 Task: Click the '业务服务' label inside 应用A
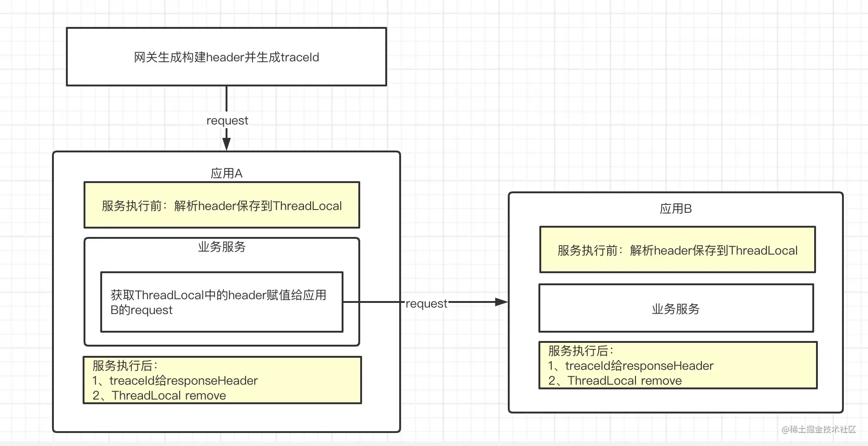(222, 247)
